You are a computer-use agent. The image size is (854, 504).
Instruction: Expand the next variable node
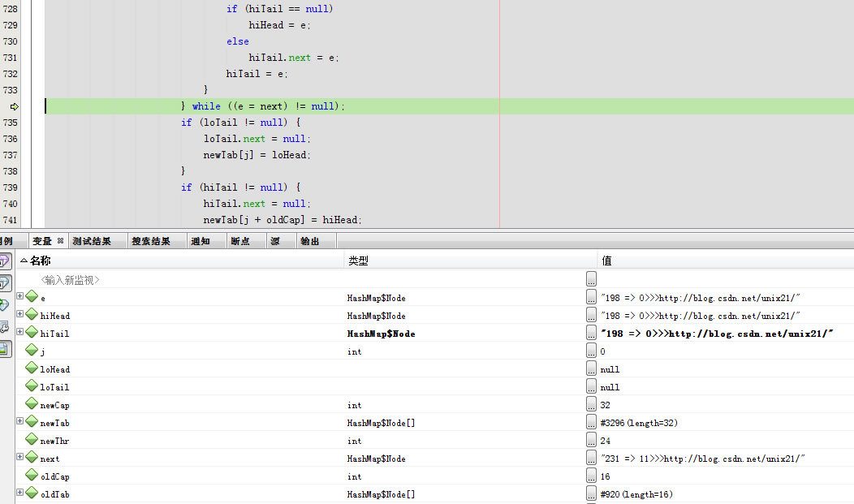[19, 457]
